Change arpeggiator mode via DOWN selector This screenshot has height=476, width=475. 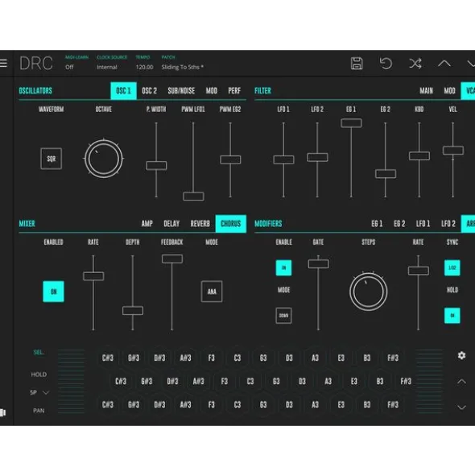pos(283,316)
